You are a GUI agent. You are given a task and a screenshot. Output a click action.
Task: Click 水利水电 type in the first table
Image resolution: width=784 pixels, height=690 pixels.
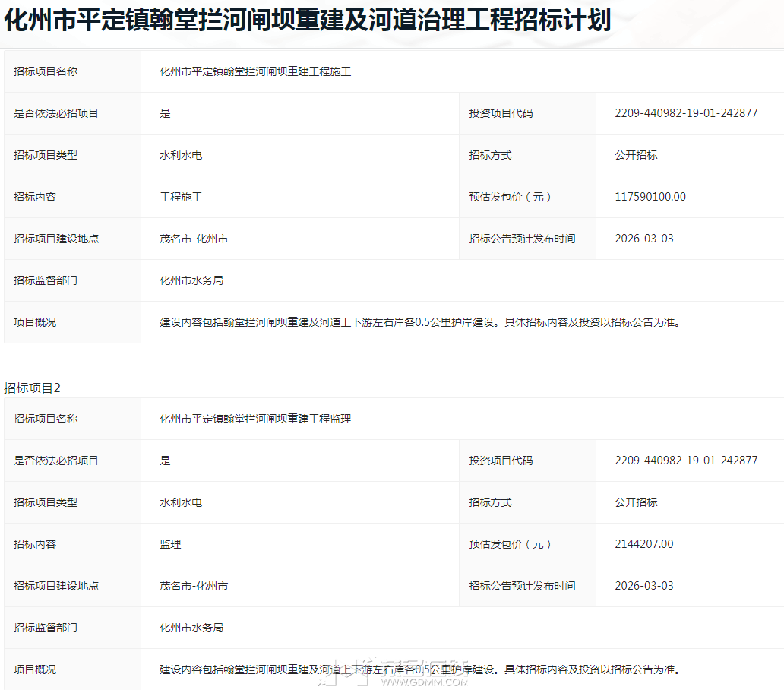[181, 155]
